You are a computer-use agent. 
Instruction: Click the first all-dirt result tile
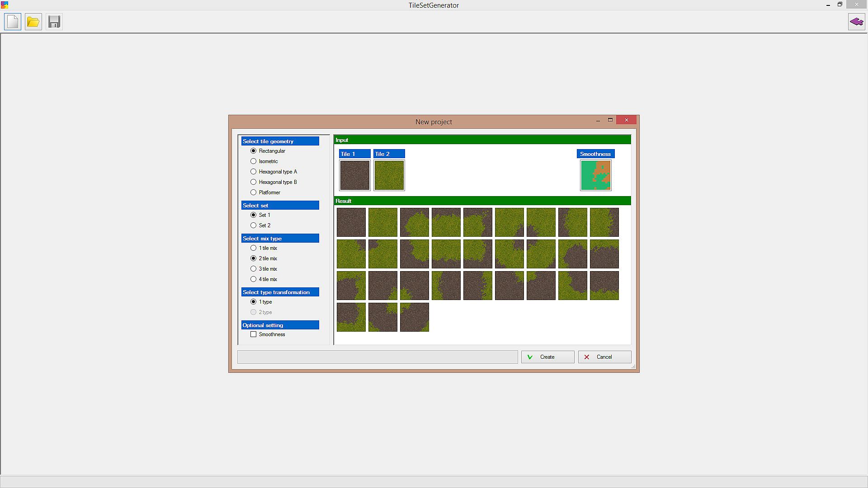point(351,222)
